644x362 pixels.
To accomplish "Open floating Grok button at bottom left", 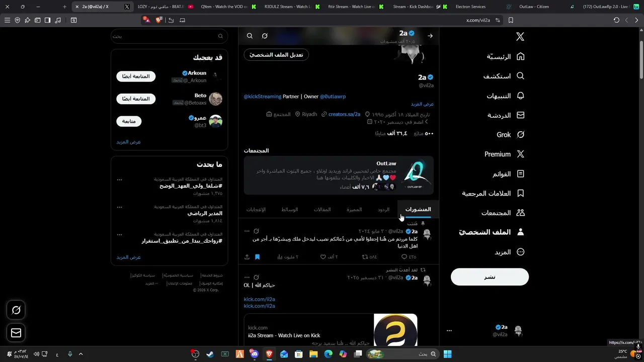I will tap(16, 310).
